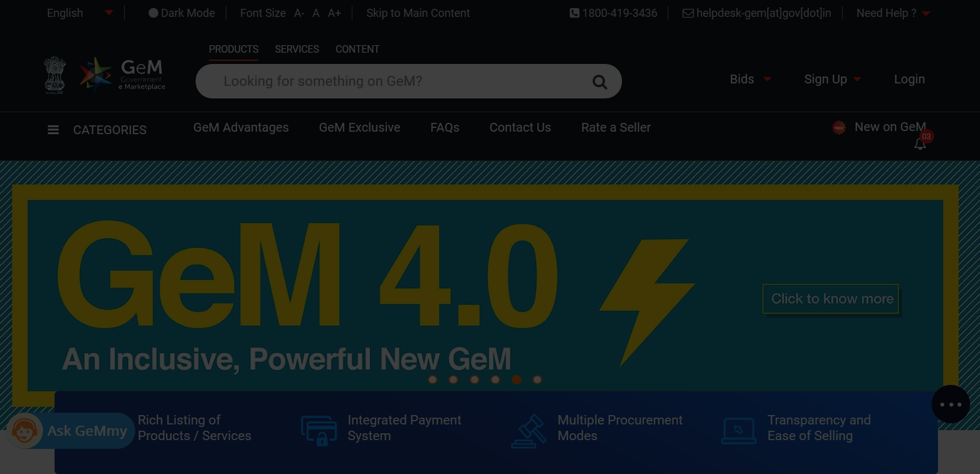Go to sixth carousel slide dot

(x=537, y=379)
